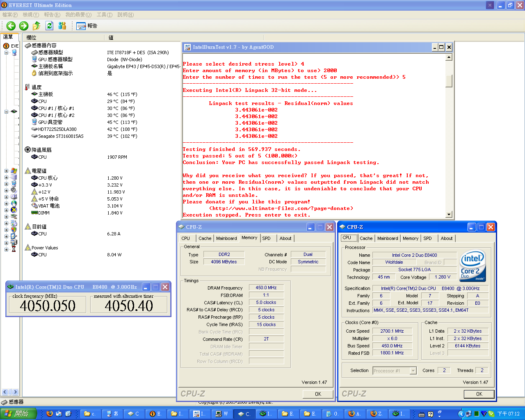525x420 pixels.
Task: Click the taskbar clock showing 下午 07:12
Action: [x=509, y=414]
